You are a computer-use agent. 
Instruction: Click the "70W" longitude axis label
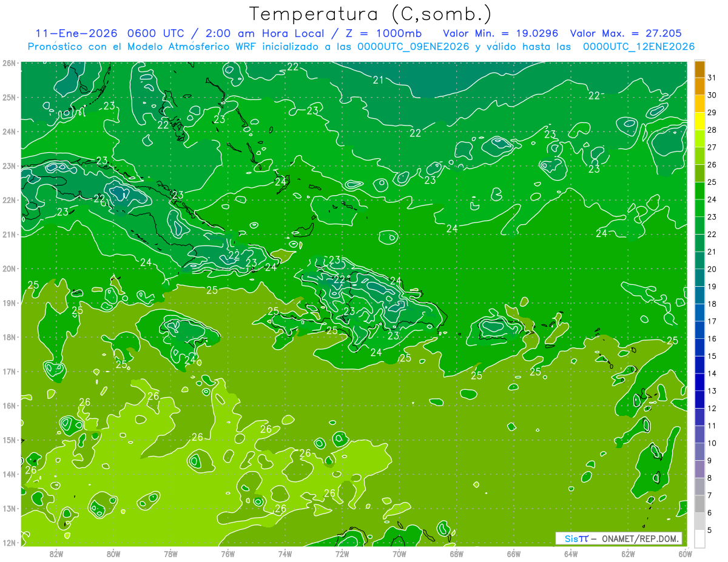[x=399, y=554]
